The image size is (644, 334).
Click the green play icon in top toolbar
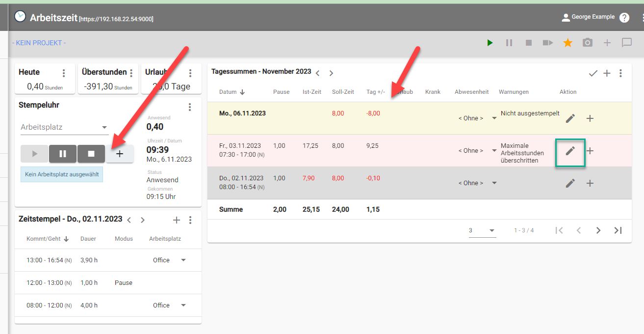[489, 43]
